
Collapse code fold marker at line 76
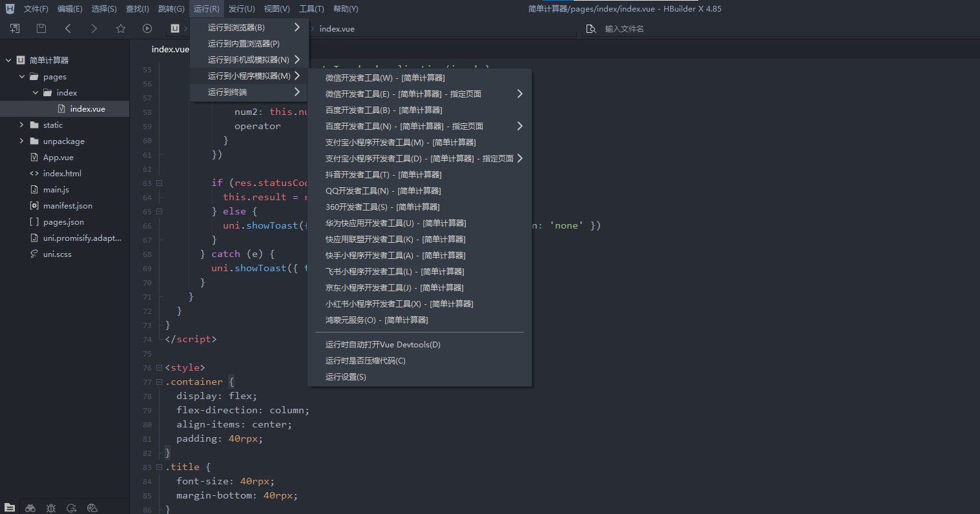pyautogui.click(x=159, y=368)
